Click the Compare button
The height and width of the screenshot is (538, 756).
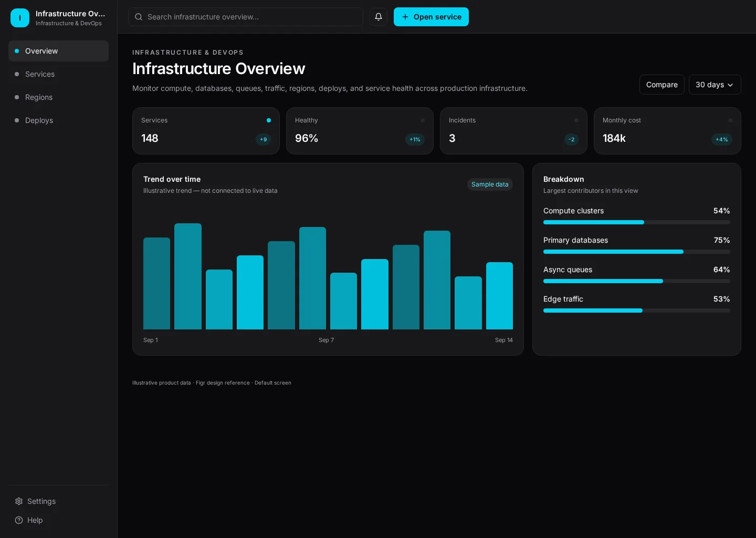click(661, 85)
